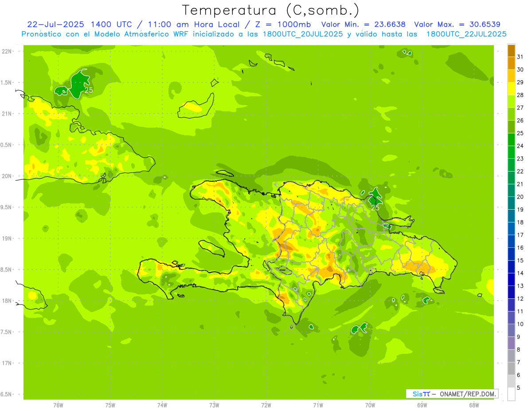Click legend value 12
This screenshot has width=532, height=411.
click(520, 299)
